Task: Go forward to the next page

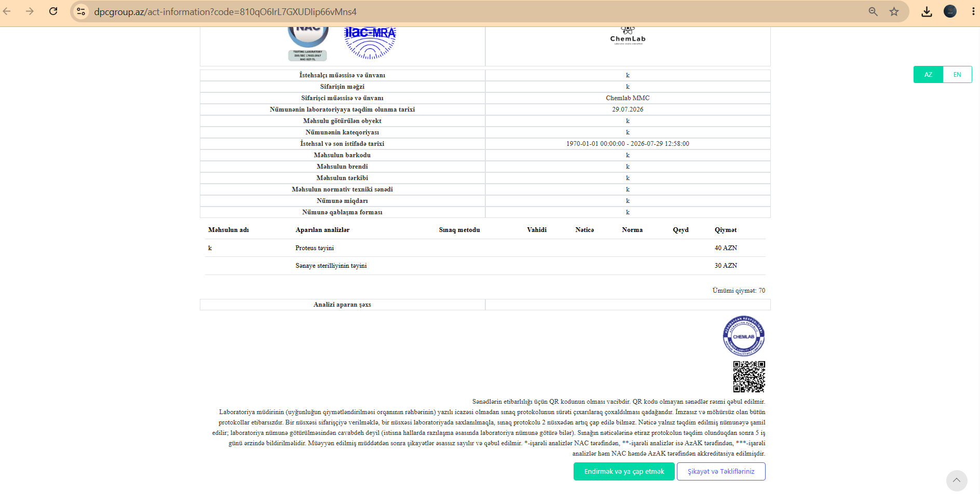Action: tap(30, 11)
